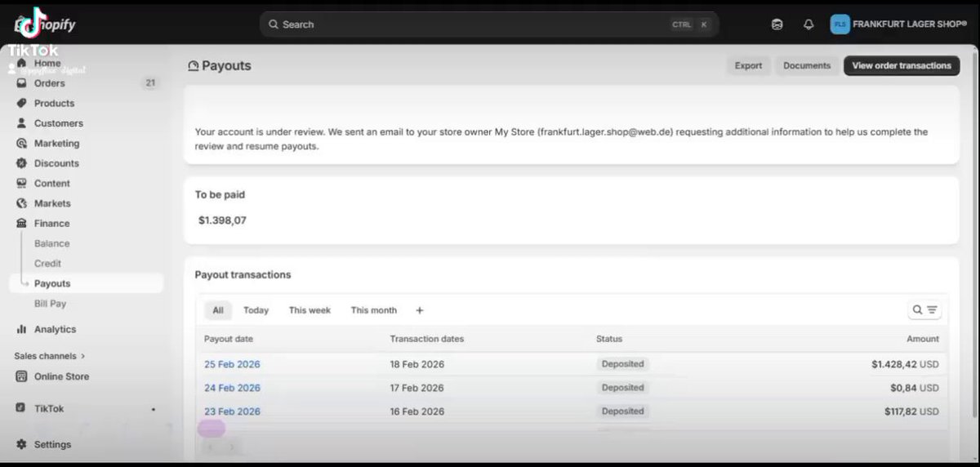The width and height of the screenshot is (980, 467).
Task: Open the 25 Feb 2026 payout
Action: click(232, 364)
